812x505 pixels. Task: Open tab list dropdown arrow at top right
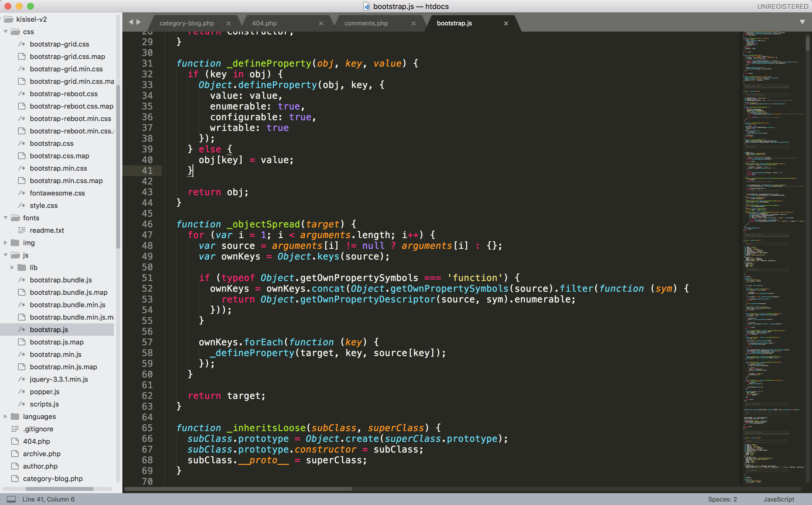[802, 22]
